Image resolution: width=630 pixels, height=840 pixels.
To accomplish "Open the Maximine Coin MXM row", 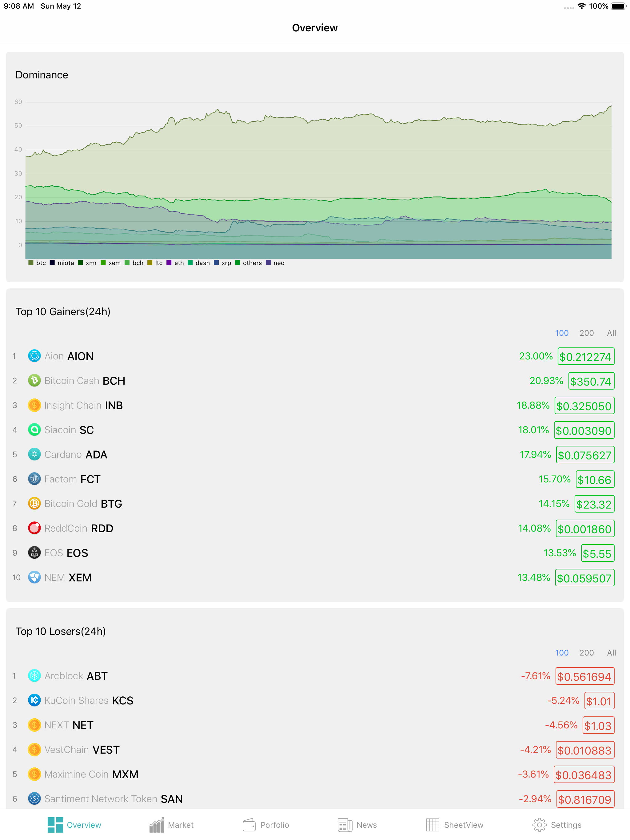I will click(x=315, y=774).
